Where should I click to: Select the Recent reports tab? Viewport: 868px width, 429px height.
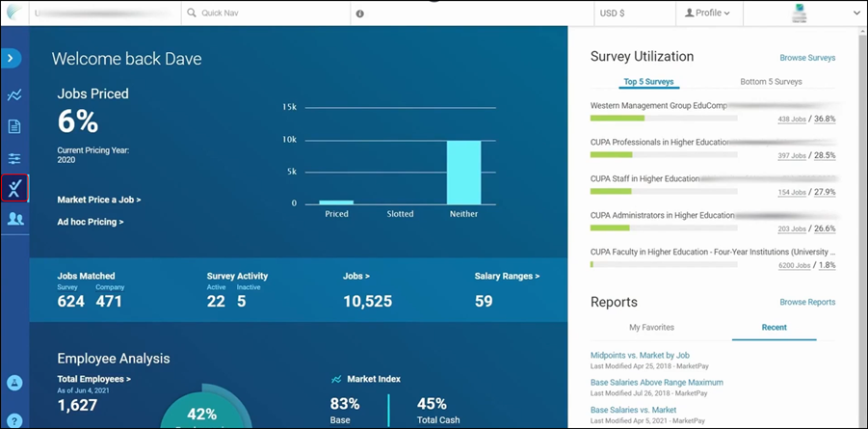click(774, 328)
